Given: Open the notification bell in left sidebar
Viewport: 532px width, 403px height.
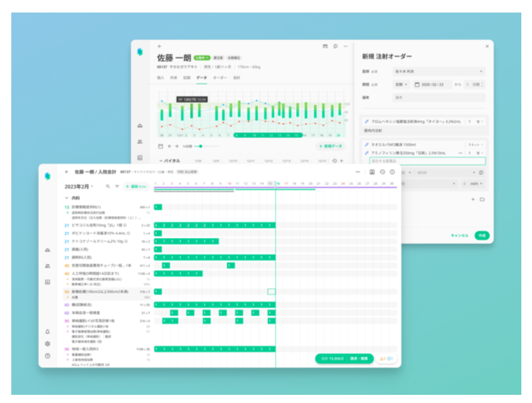Looking at the screenshot, I should tap(48, 332).
